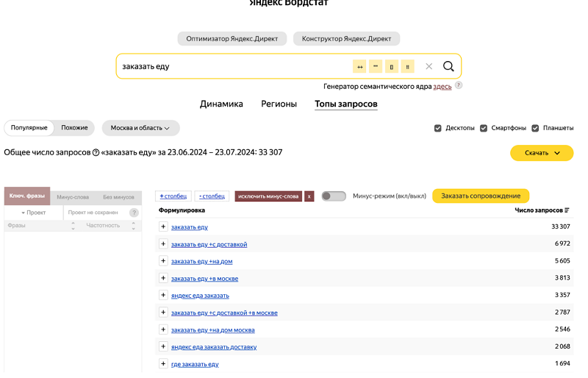Open 'яндекс еда заказать доставку' link
The width and height of the screenshot is (588, 378).
(214, 347)
